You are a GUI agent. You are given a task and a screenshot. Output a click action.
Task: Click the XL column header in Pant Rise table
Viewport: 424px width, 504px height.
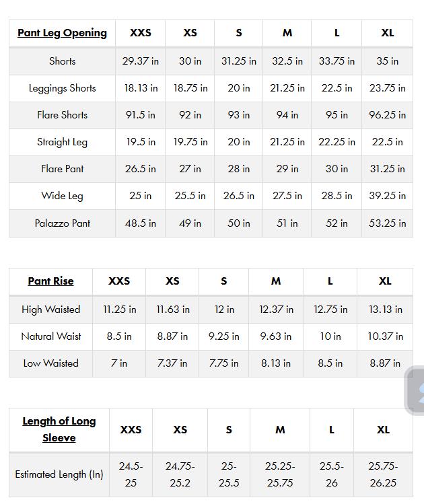coord(385,281)
